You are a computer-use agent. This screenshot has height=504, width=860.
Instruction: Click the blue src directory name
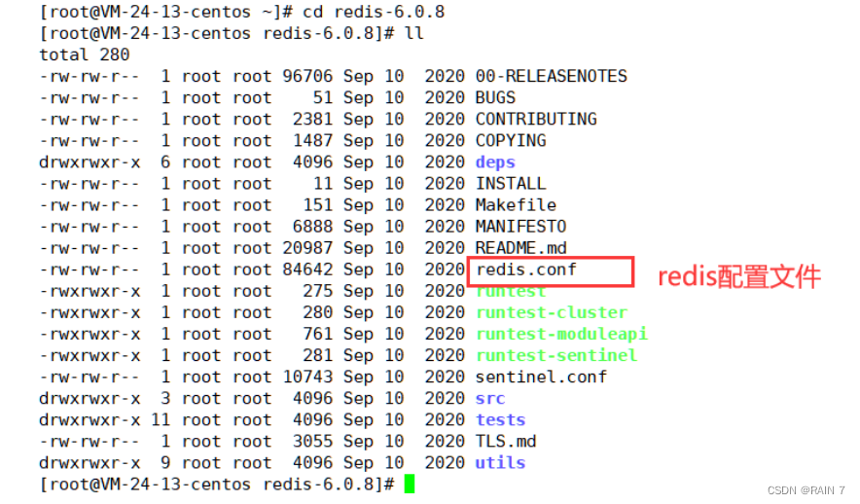coord(490,399)
